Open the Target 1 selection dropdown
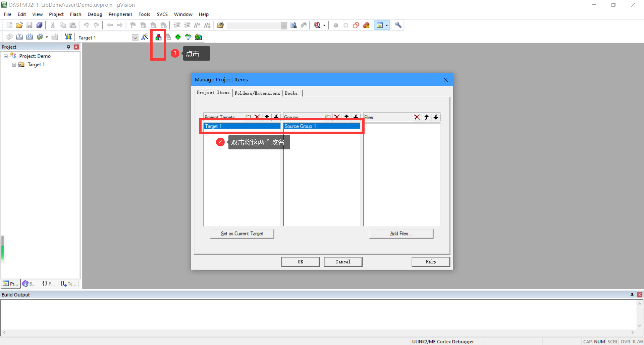The height and width of the screenshot is (345, 644). (x=135, y=38)
